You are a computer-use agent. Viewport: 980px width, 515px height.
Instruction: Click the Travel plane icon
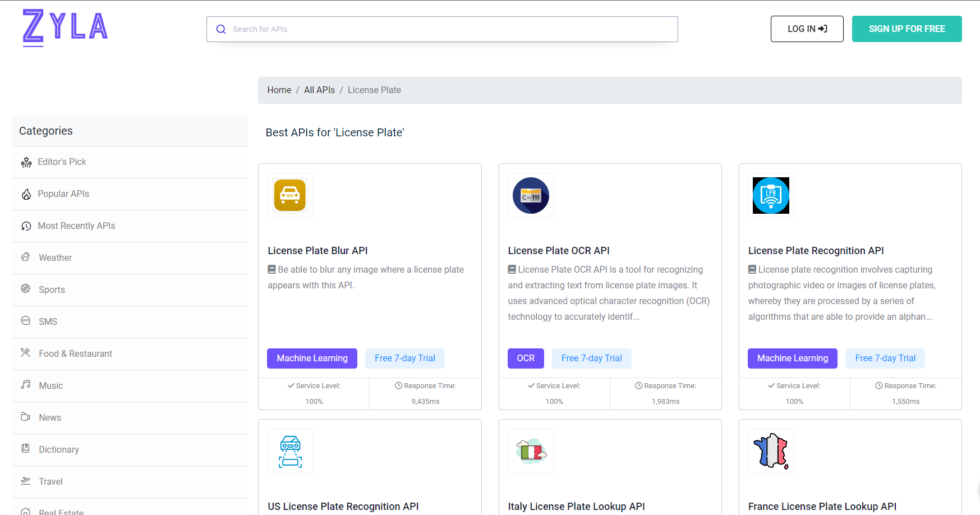click(x=26, y=480)
